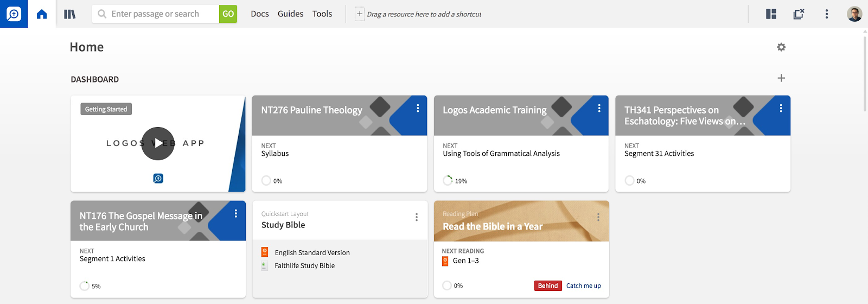
Task: Add a dashboard card with plus icon
Action: coord(781,78)
